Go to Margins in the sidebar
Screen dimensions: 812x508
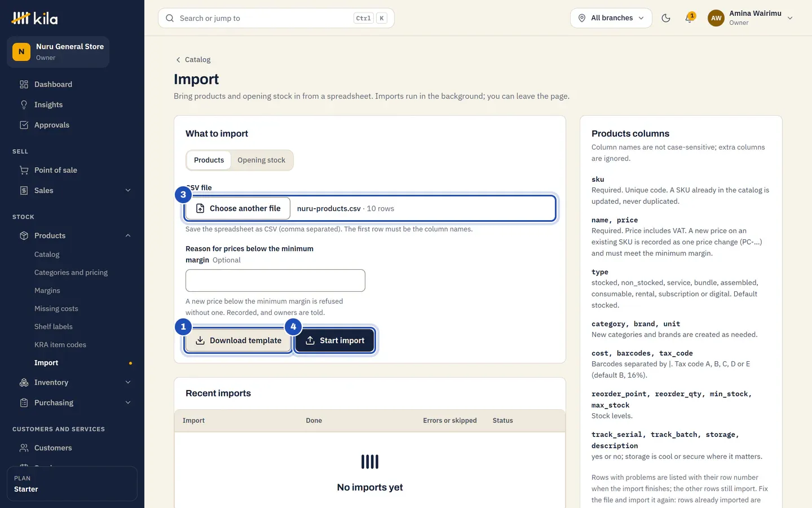pyautogui.click(x=47, y=291)
